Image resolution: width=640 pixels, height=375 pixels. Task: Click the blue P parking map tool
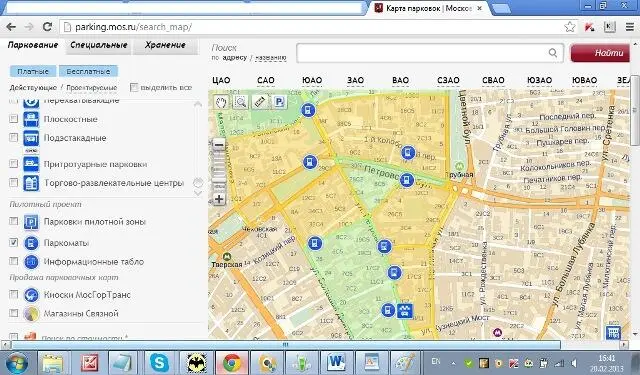[279, 102]
